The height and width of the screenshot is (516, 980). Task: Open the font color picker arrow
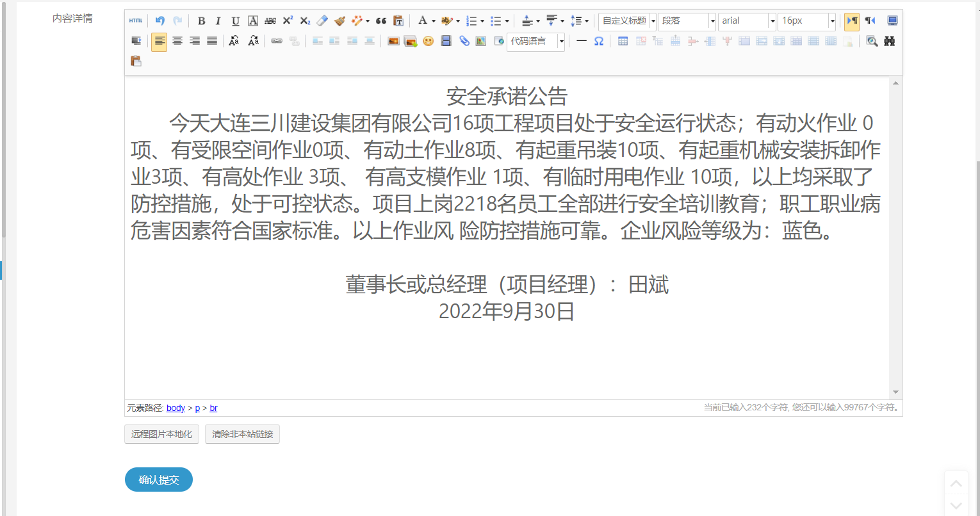click(x=434, y=21)
